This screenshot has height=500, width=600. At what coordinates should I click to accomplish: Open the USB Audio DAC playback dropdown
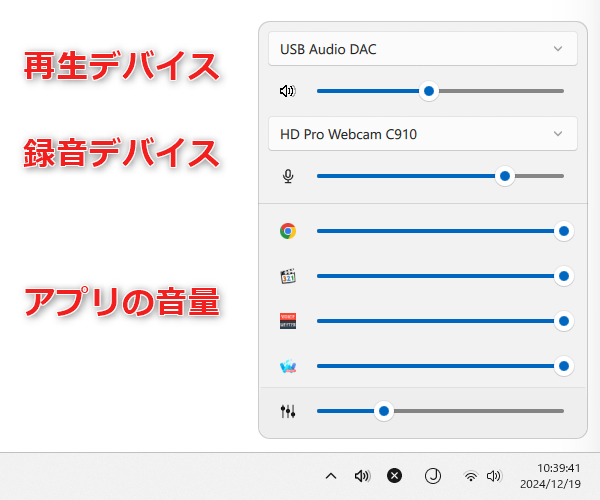[423, 49]
